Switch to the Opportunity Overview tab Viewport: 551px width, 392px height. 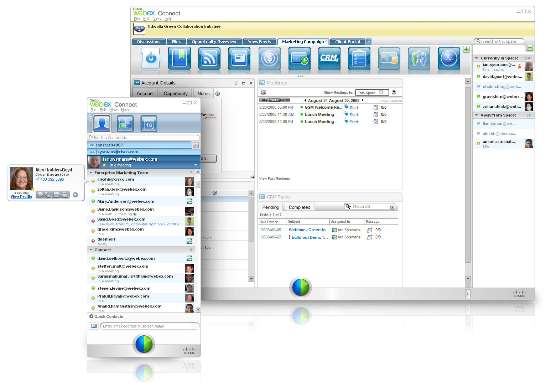pos(214,42)
